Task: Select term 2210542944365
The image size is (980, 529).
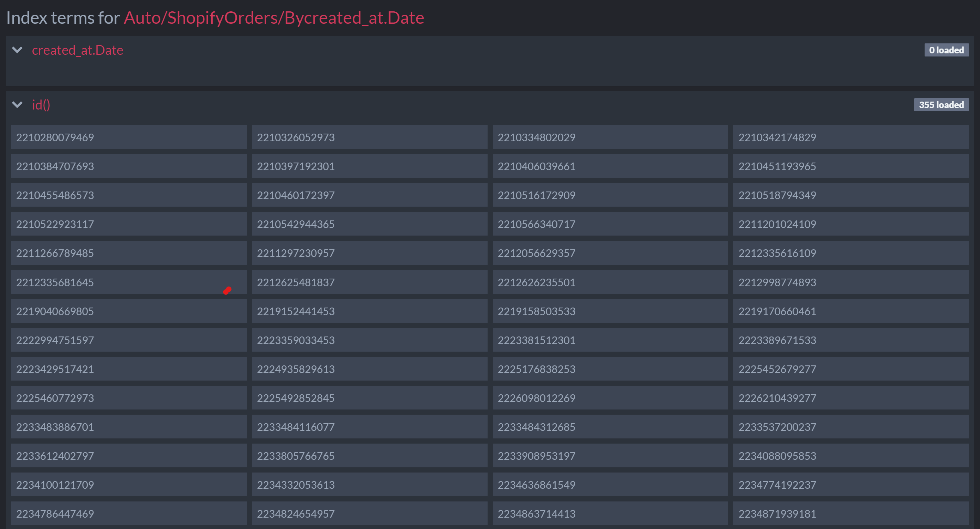Action: (x=370, y=224)
